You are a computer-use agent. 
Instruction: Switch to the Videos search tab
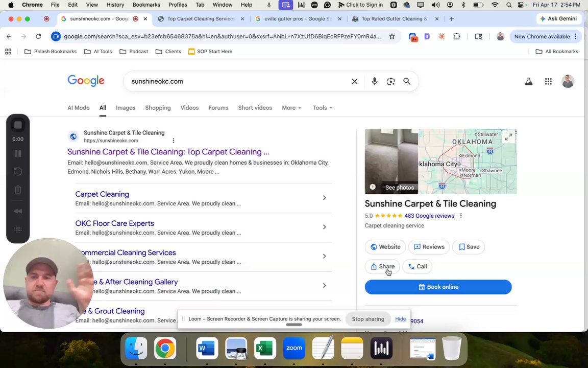[x=189, y=108]
